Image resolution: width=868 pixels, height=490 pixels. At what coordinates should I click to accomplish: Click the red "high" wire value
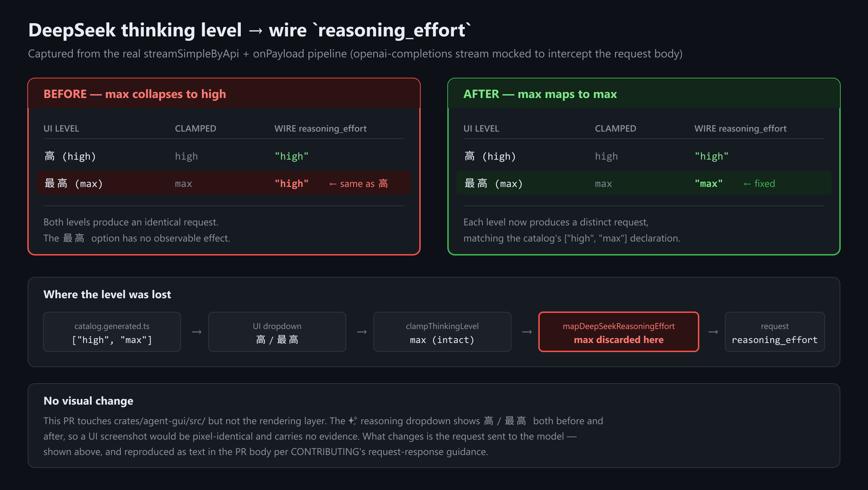coord(292,183)
